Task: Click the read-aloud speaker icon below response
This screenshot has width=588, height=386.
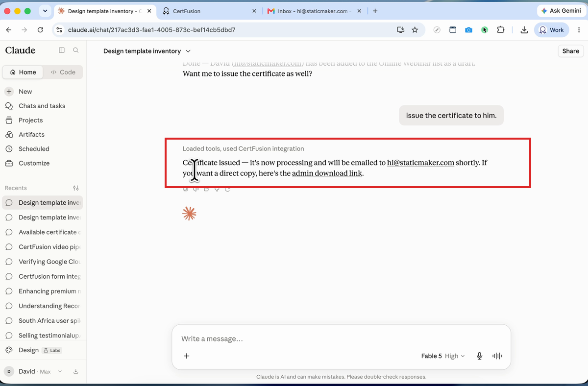Action: click(x=196, y=189)
